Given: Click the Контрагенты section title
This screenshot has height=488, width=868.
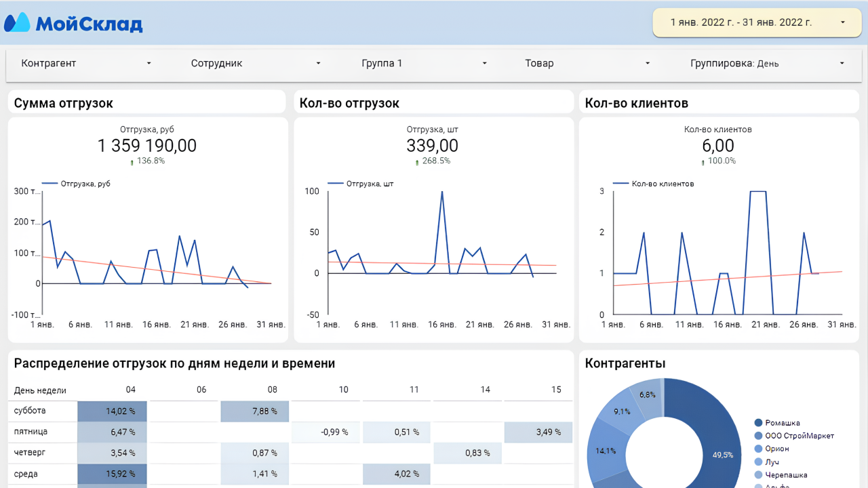Looking at the screenshot, I should pos(625,363).
